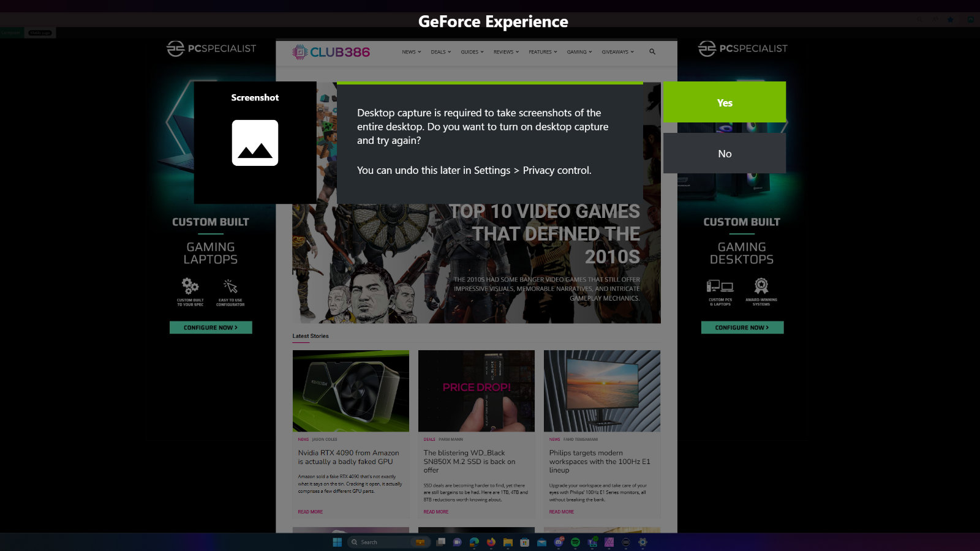This screenshot has height=551, width=980.
Task: Expand the NEWS dropdown menu
Action: point(410,52)
